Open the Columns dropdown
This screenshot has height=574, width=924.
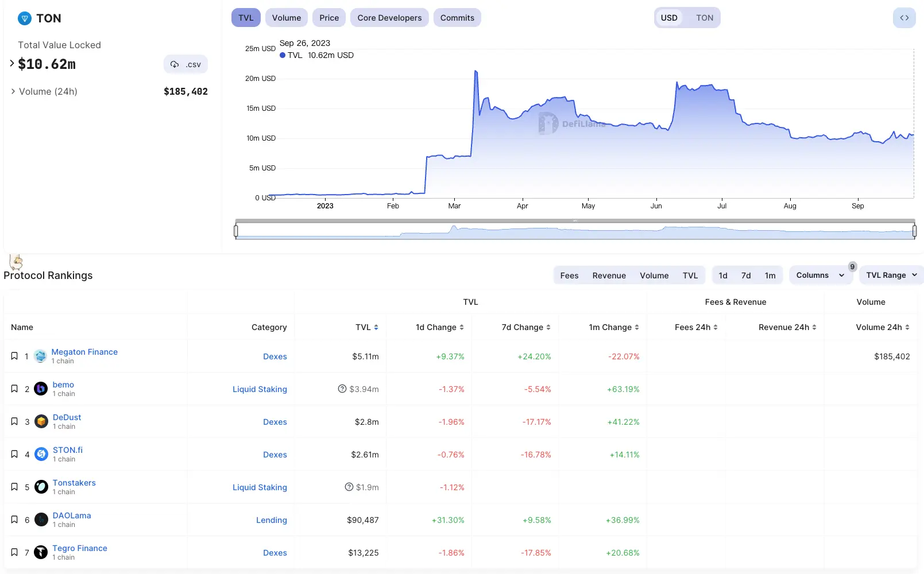(x=819, y=275)
